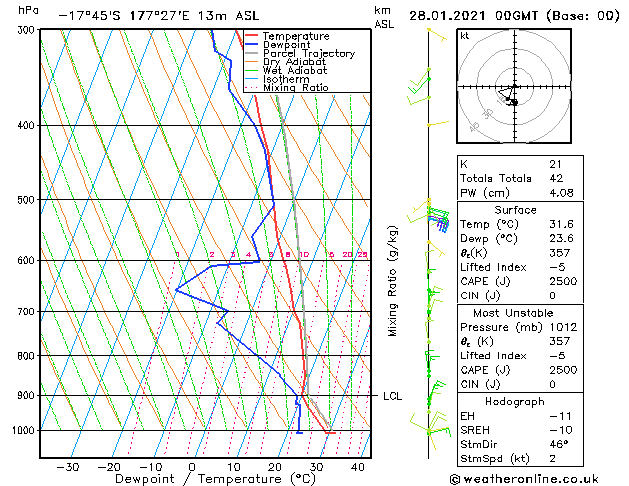Click the Most Unstable section heading
Screen dimensions: 629x486
(513, 313)
